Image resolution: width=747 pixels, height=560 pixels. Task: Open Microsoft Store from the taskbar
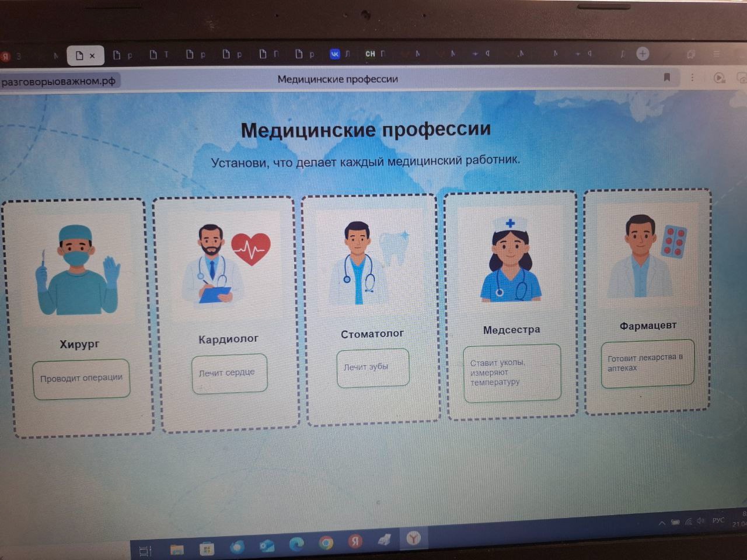click(x=207, y=548)
